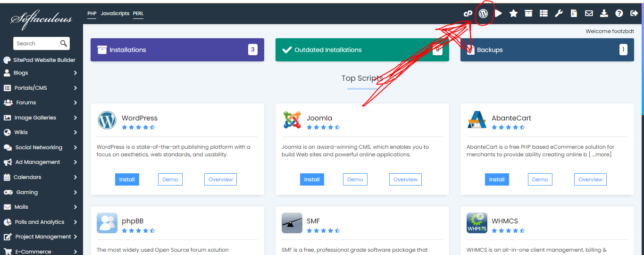Click the WHMCS star rating
The width and height of the screenshot is (644, 255).
[x=508, y=231]
